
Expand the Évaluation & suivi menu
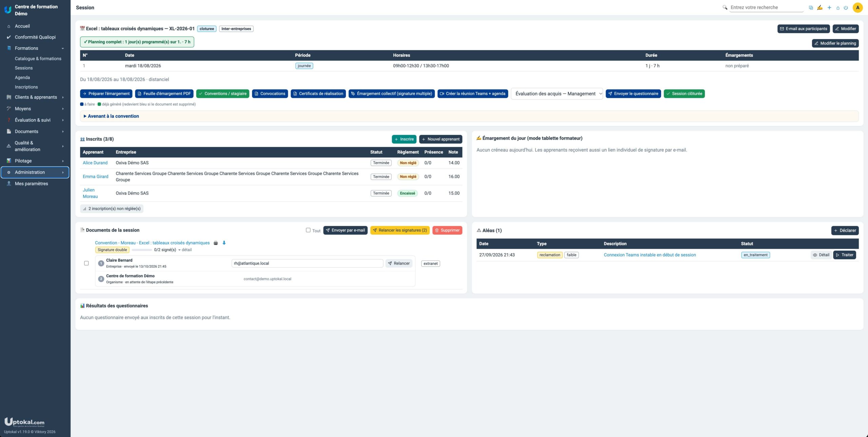coord(36,120)
